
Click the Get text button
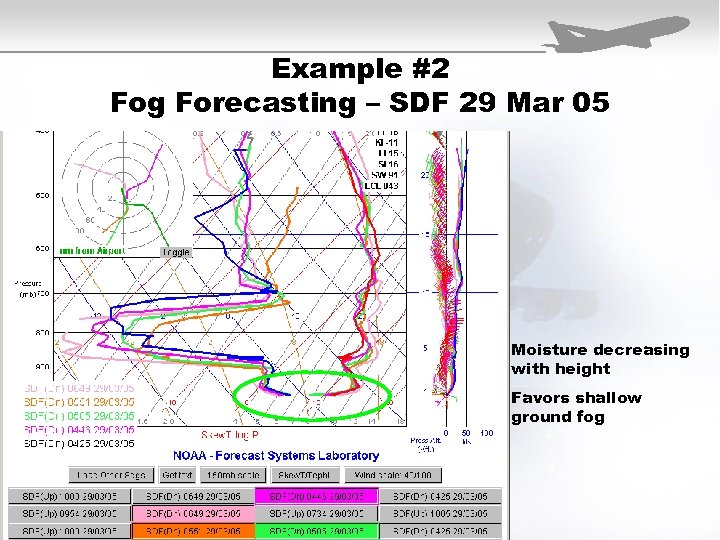177,475
